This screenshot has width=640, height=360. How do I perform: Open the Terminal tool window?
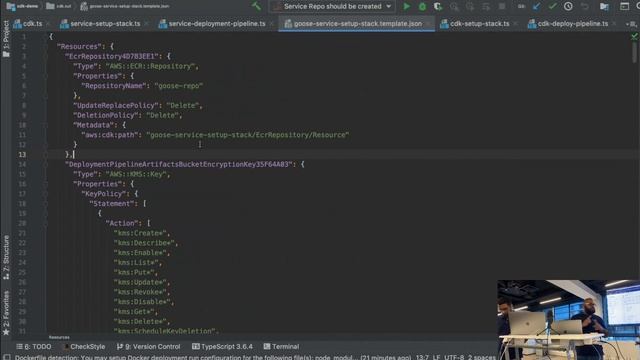281,347
